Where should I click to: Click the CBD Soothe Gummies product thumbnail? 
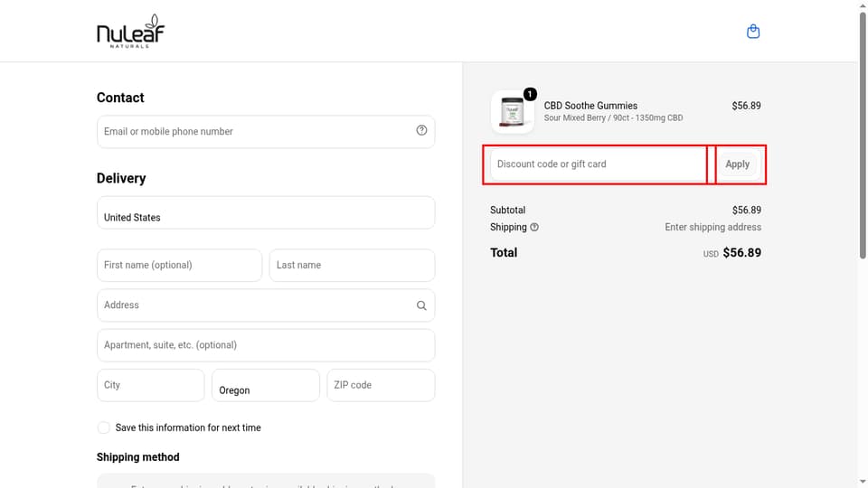pyautogui.click(x=512, y=112)
